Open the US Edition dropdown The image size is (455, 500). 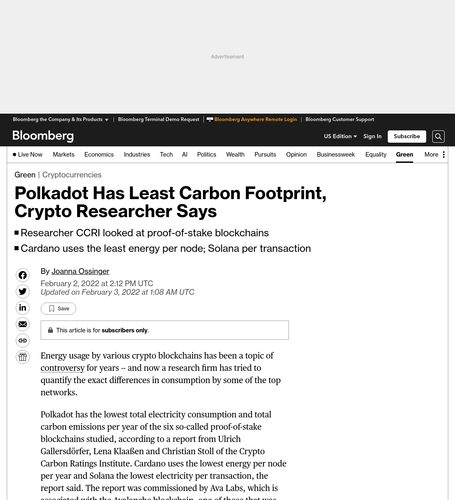click(340, 136)
